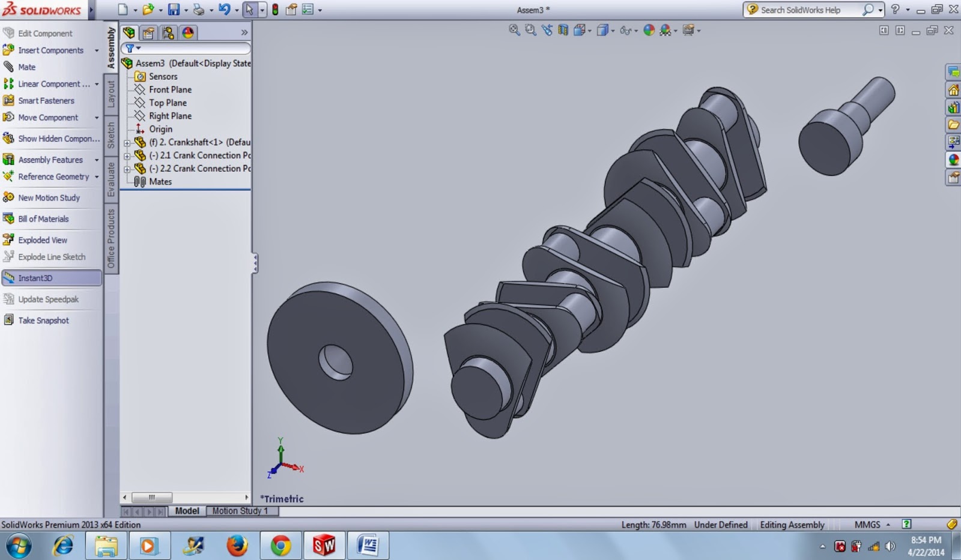Open Firefox from the taskbar
Image resolution: width=961 pixels, height=560 pixels.
click(x=237, y=546)
